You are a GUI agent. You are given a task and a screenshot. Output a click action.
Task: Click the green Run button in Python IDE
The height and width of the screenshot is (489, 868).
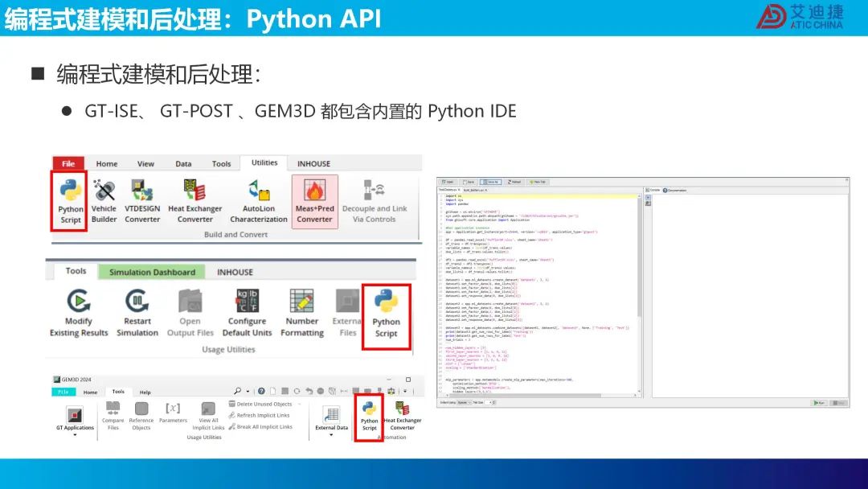819,403
